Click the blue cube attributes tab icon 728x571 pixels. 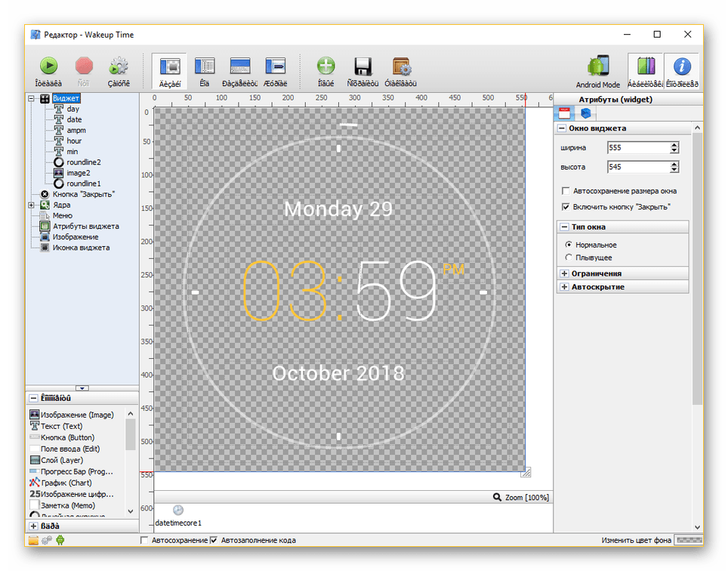click(585, 113)
